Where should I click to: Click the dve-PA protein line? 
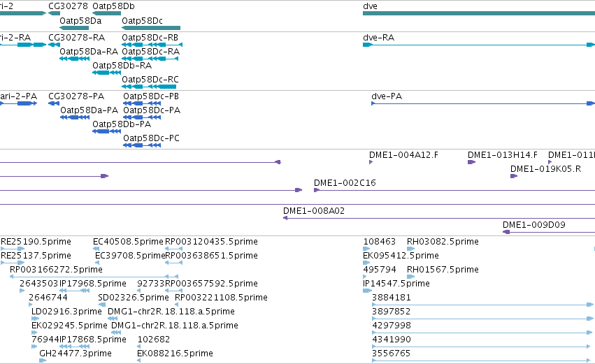[483, 103]
